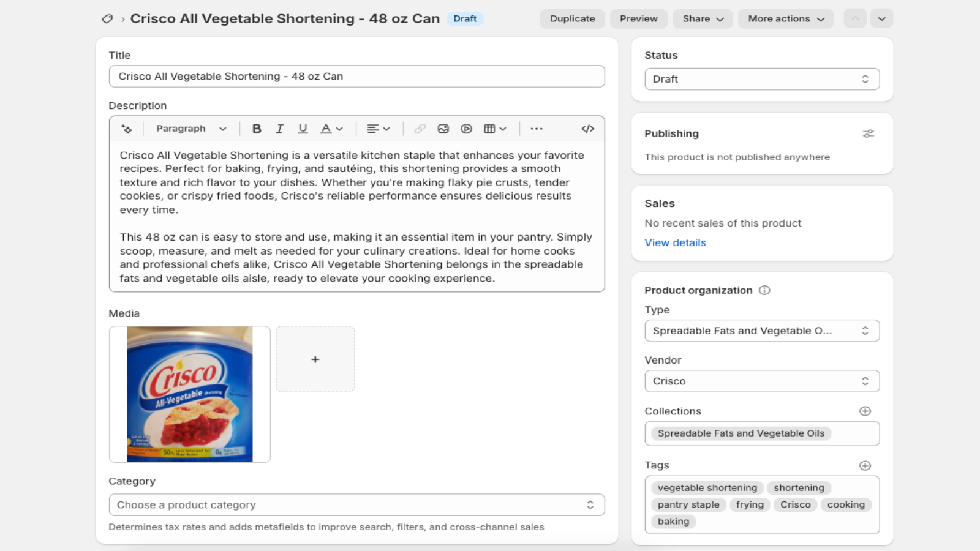Toggle underline formatting in description editor
Viewport: 980px width, 551px height.
[303, 129]
